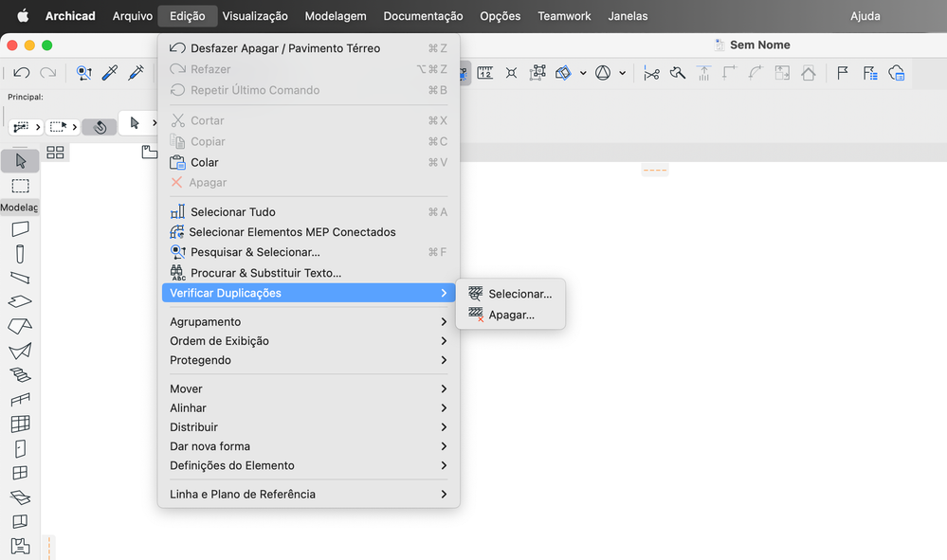Expand the Mover submenu
This screenshot has height=560, width=947.
pyautogui.click(x=309, y=389)
